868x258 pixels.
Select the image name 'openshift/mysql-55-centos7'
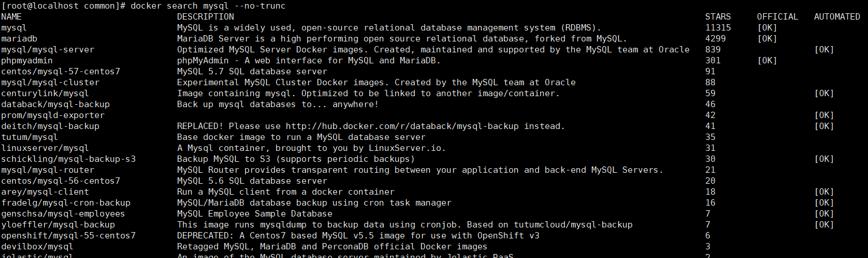pos(68,236)
